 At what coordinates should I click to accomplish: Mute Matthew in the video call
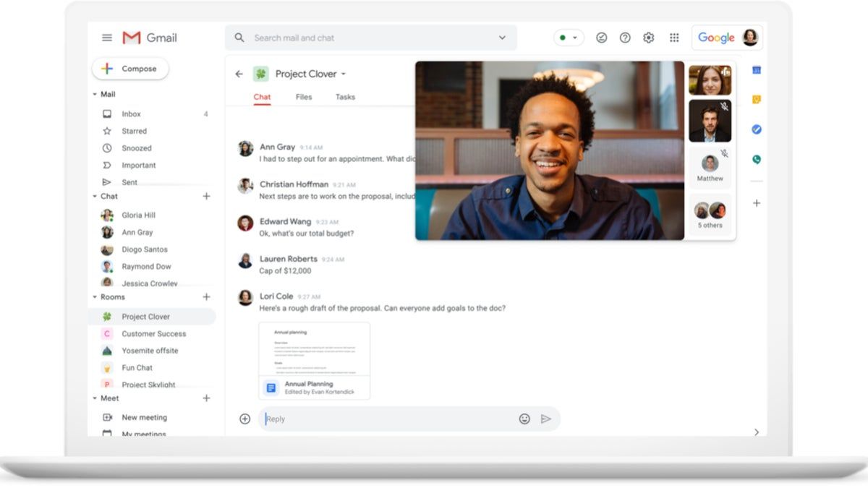(724, 153)
